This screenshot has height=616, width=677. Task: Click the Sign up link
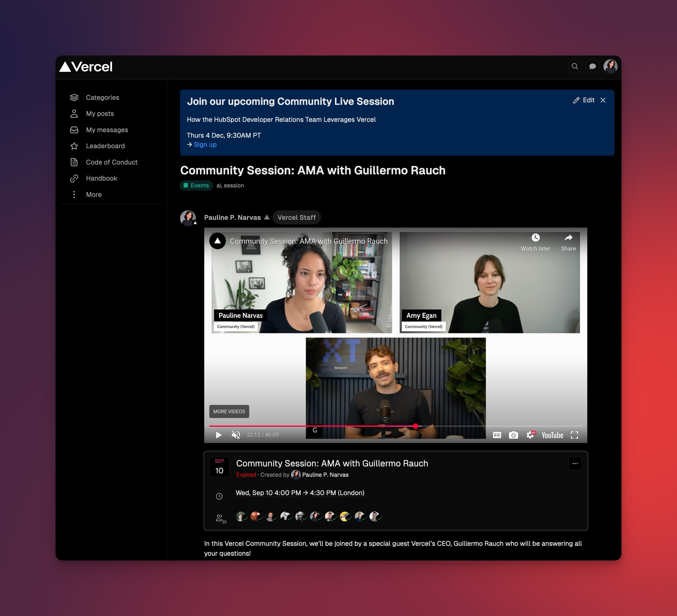click(205, 145)
